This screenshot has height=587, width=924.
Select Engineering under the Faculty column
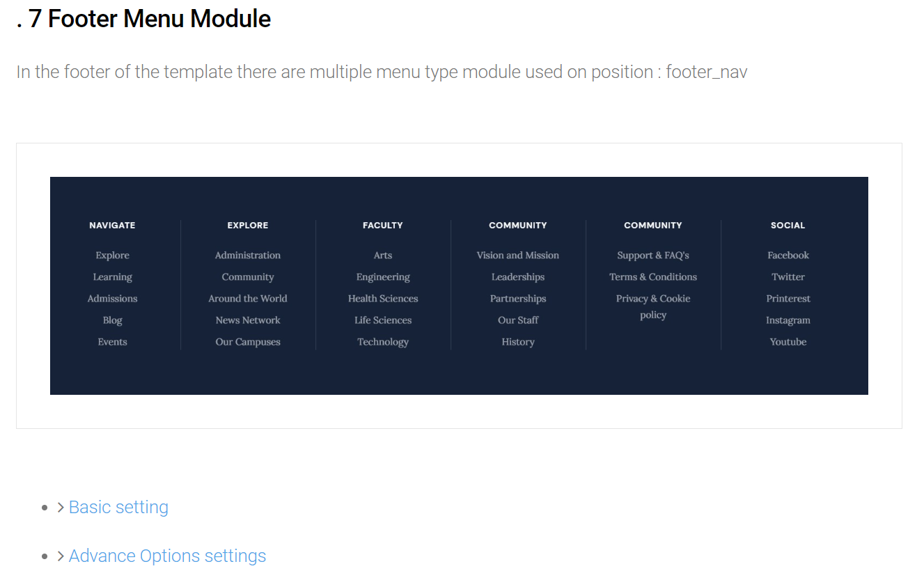[383, 277]
